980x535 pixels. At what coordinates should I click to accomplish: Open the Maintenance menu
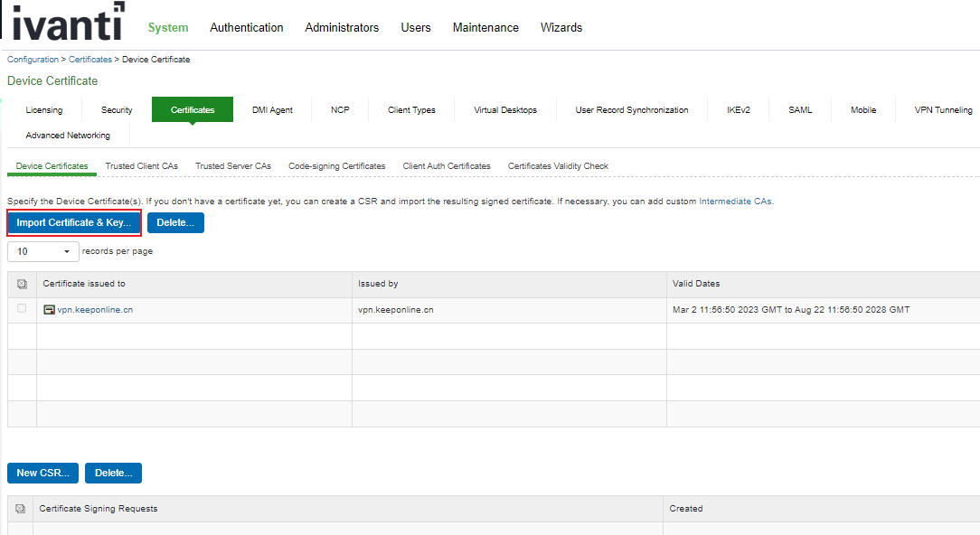click(485, 27)
